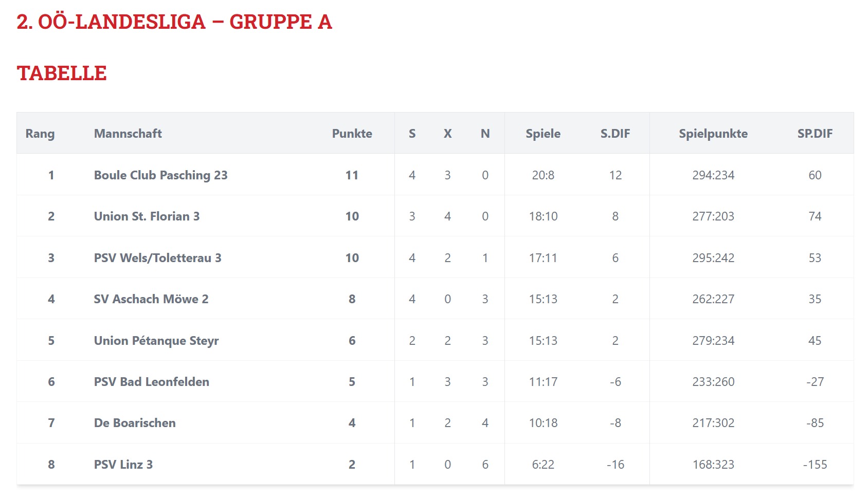Click the Rang column header
This screenshot has height=498, width=868.
(x=40, y=134)
